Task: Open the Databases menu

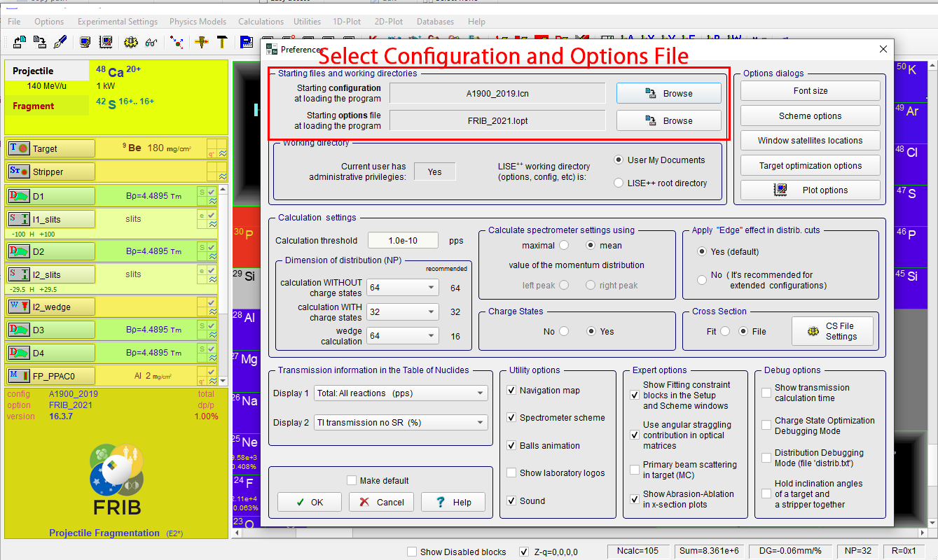Action: pyautogui.click(x=435, y=22)
